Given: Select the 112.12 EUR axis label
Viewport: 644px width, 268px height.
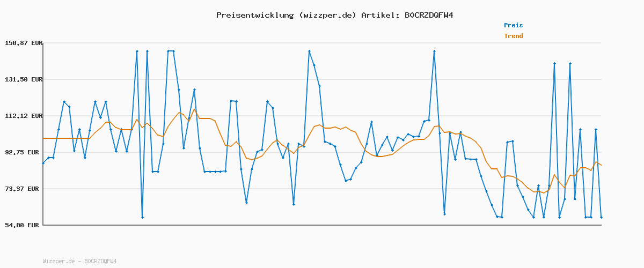Looking at the screenshot, I should (x=23, y=116).
